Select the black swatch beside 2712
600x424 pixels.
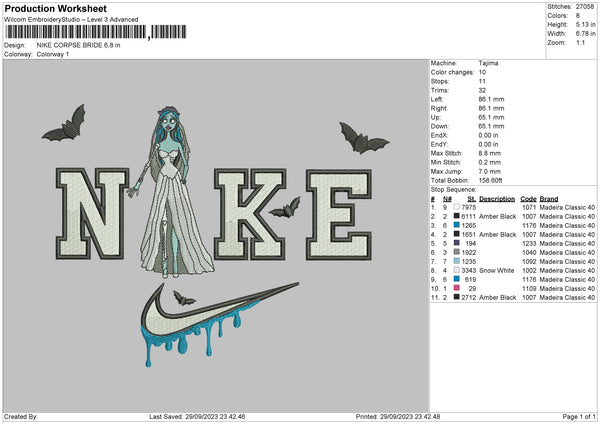(x=457, y=297)
